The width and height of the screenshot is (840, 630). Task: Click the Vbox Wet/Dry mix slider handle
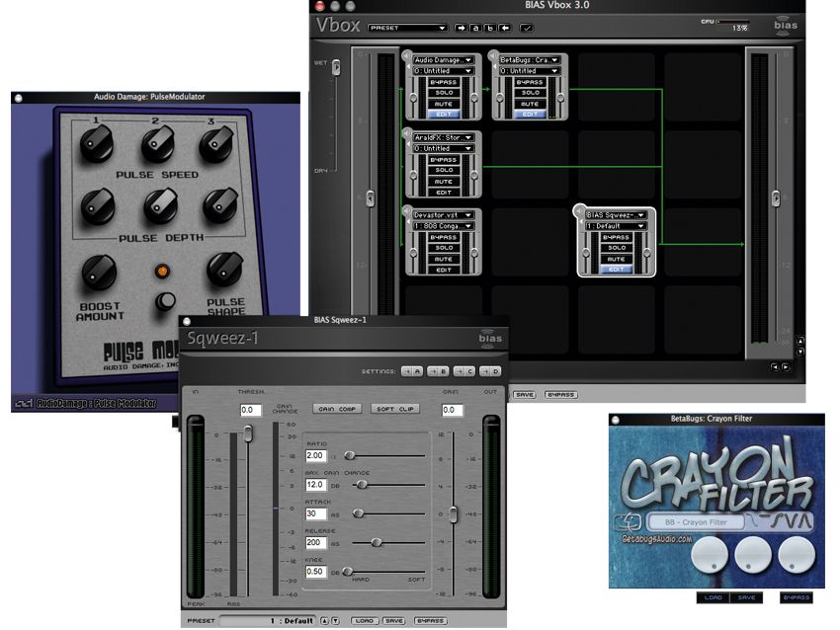[x=336, y=67]
